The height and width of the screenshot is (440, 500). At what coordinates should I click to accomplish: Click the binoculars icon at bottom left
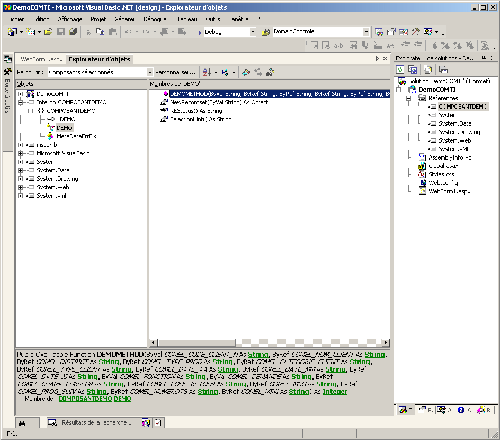22,423
